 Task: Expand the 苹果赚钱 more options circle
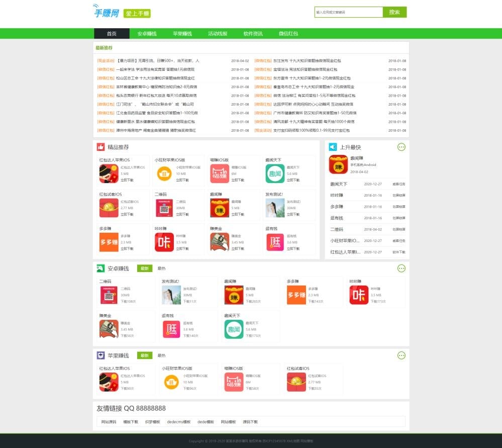click(x=401, y=355)
